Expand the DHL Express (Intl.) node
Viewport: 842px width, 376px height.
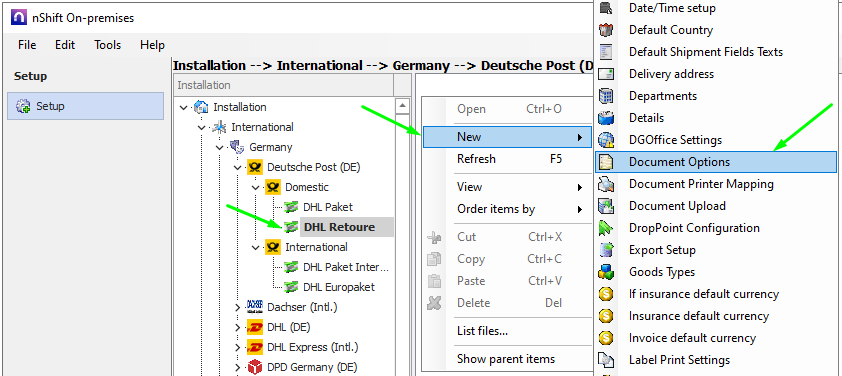238,347
